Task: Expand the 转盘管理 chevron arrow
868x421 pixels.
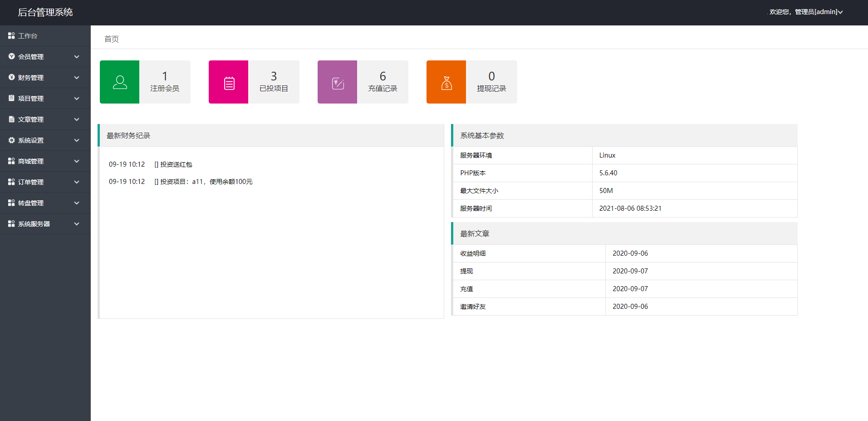Action: (77, 203)
